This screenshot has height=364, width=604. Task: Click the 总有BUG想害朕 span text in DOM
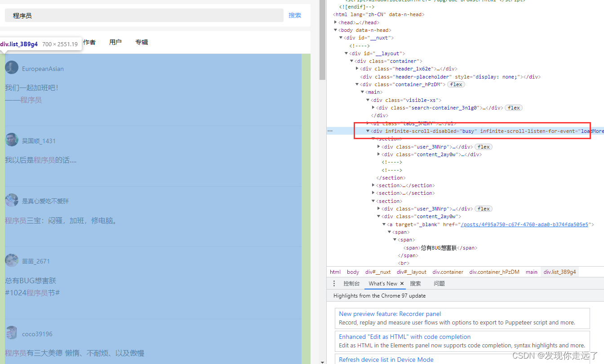439,248
